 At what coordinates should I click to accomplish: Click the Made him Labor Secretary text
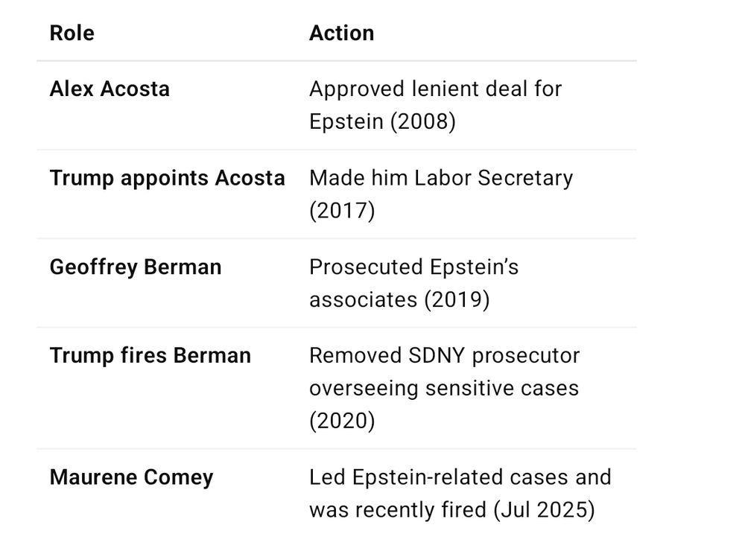coord(441,178)
